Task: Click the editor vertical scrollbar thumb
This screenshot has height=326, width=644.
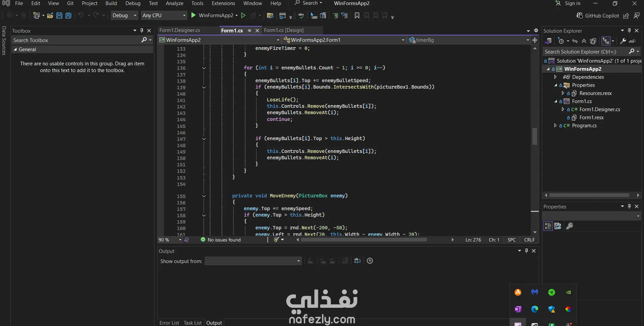Action: (535, 136)
